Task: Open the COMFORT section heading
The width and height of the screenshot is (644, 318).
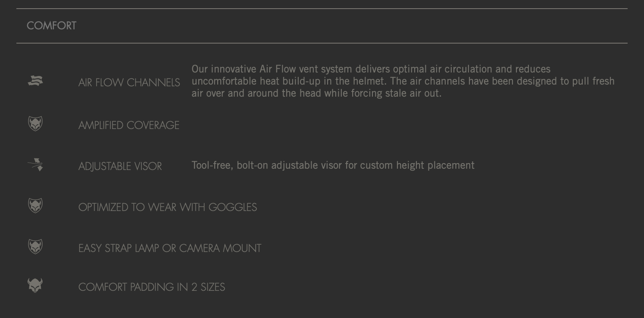Action: point(52,26)
